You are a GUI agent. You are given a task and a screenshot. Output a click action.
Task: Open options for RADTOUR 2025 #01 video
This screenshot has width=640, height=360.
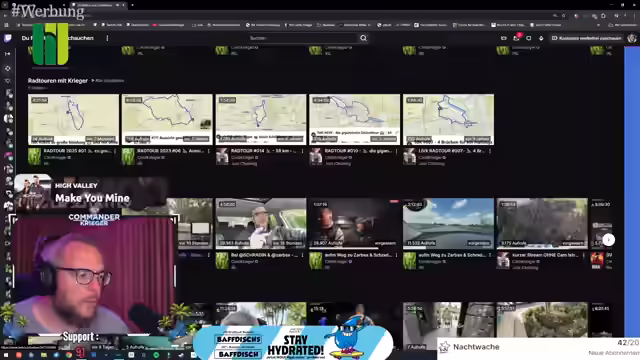(x=115, y=151)
